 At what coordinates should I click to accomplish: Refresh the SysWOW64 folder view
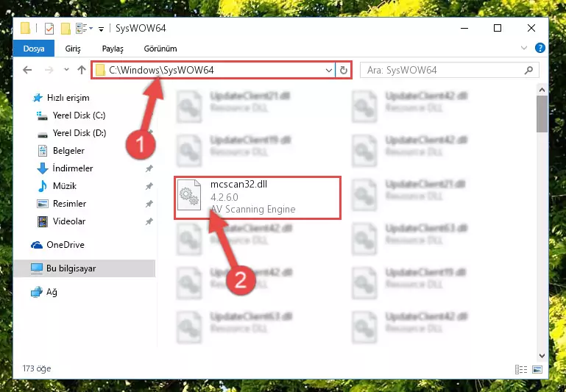pyautogui.click(x=343, y=70)
